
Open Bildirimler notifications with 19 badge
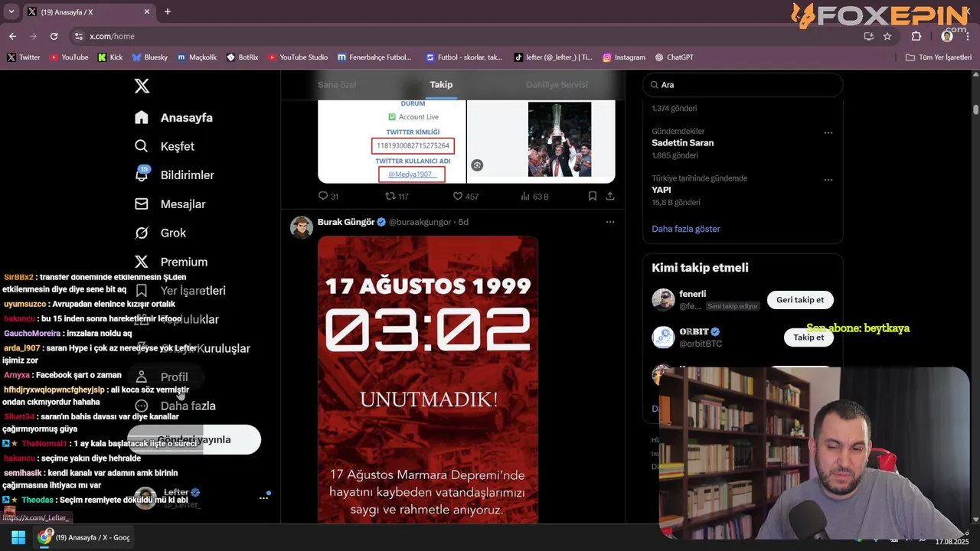[175, 175]
